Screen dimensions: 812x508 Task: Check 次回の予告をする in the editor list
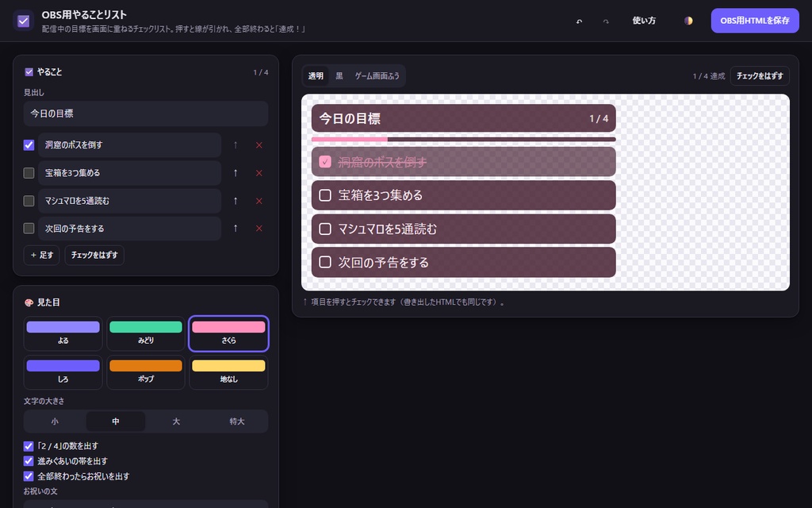coord(29,228)
